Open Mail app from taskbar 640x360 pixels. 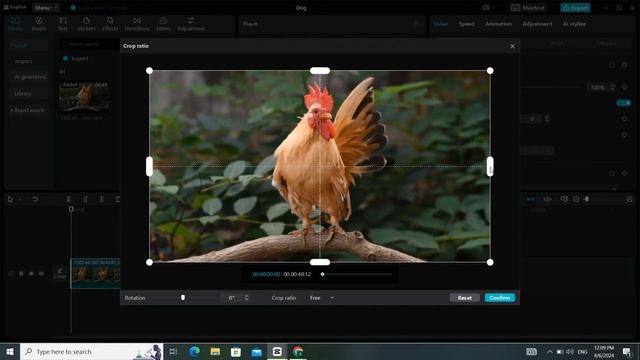point(256,351)
